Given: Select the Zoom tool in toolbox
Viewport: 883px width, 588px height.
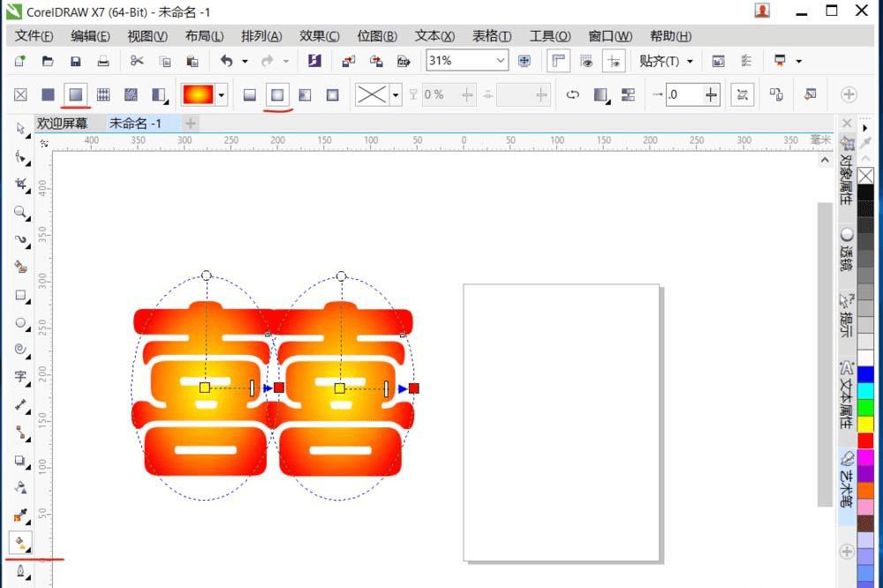Looking at the screenshot, I should [x=21, y=212].
